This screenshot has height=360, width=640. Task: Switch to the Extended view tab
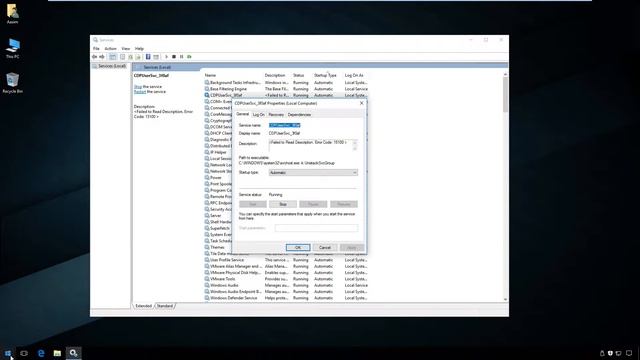coord(143,306)
